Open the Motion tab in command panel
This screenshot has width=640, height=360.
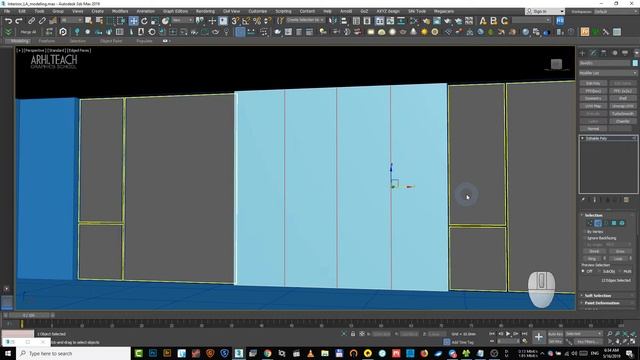click(x=614, y=53)
